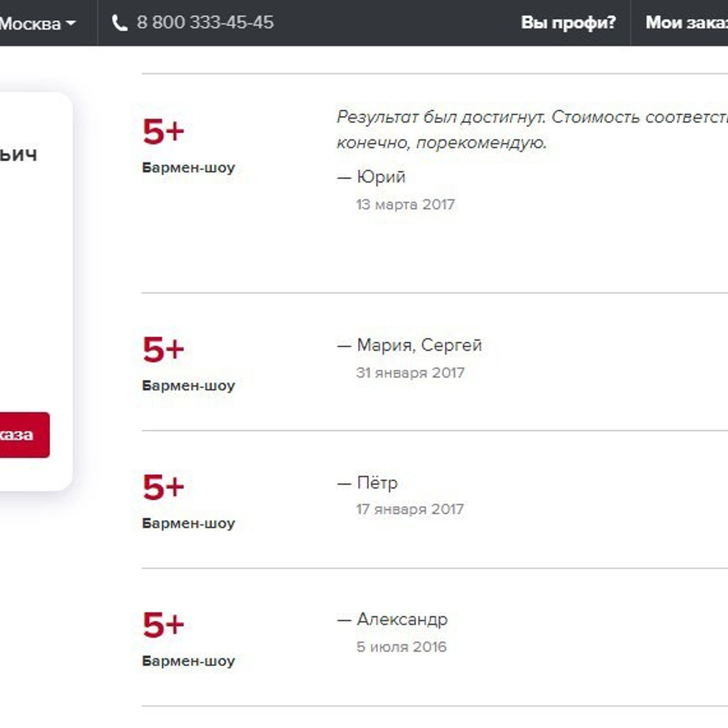Open "Бармен-шоу" under the first review
This screenshot has height=728, width=728.
pos(188,168)
